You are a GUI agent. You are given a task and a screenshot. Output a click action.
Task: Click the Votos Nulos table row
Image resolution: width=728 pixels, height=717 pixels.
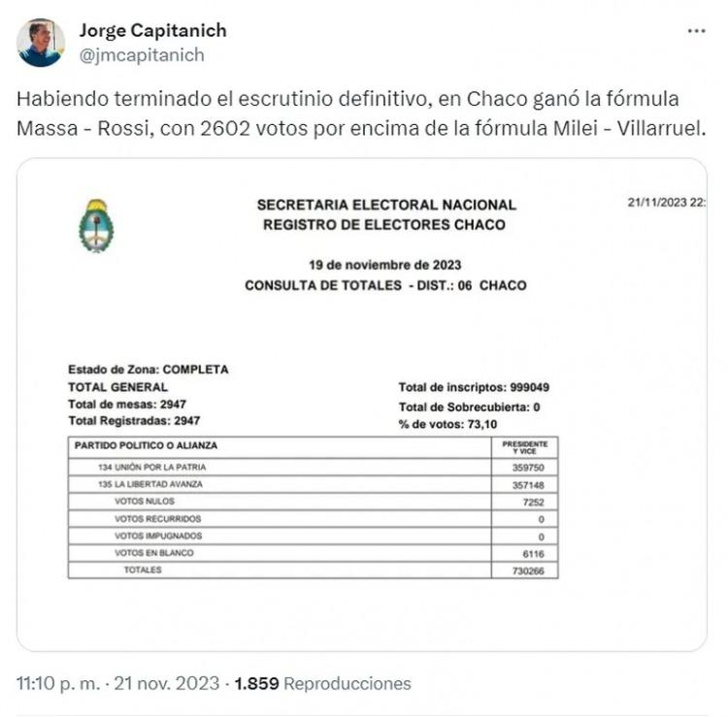pos(313,502)
